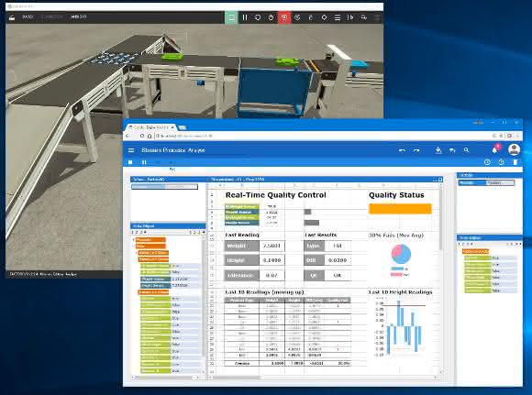Click the Last 10 Height Readings bar chart

click(401, 326)
